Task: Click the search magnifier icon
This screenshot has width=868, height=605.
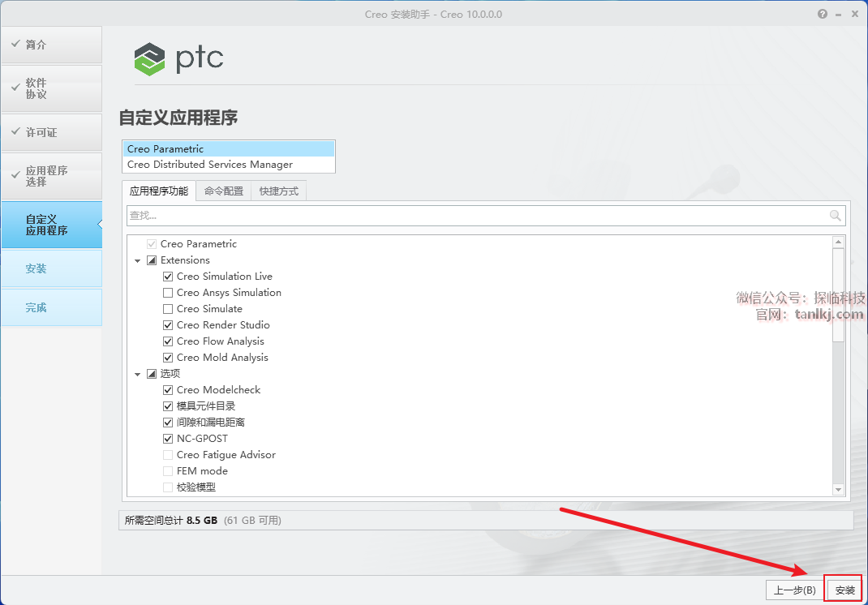Action: coord(835,216)
